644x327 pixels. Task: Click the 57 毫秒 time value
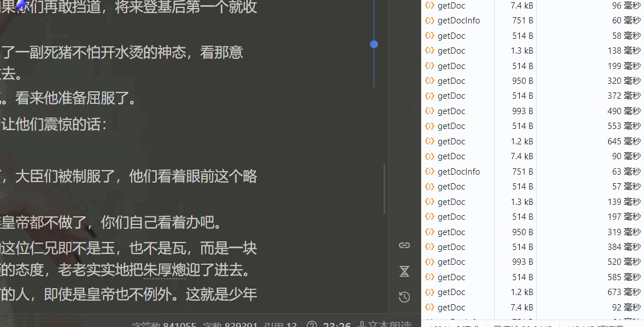click(626, 187)
